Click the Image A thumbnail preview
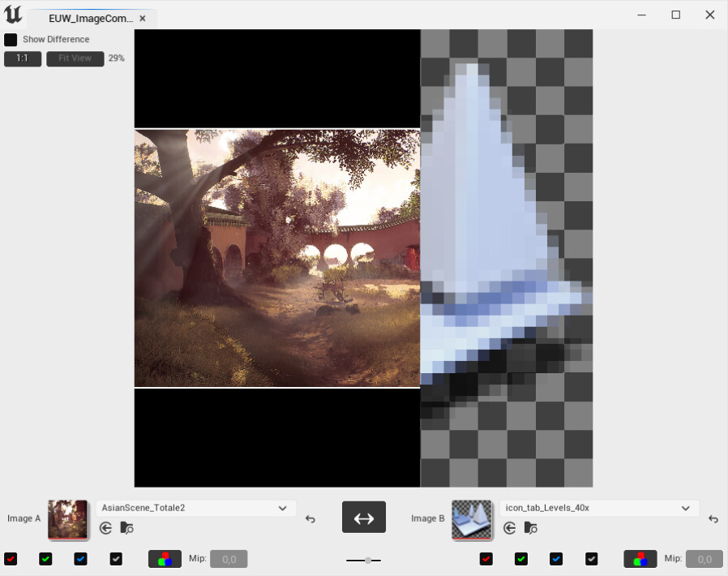 click(68, 521)
